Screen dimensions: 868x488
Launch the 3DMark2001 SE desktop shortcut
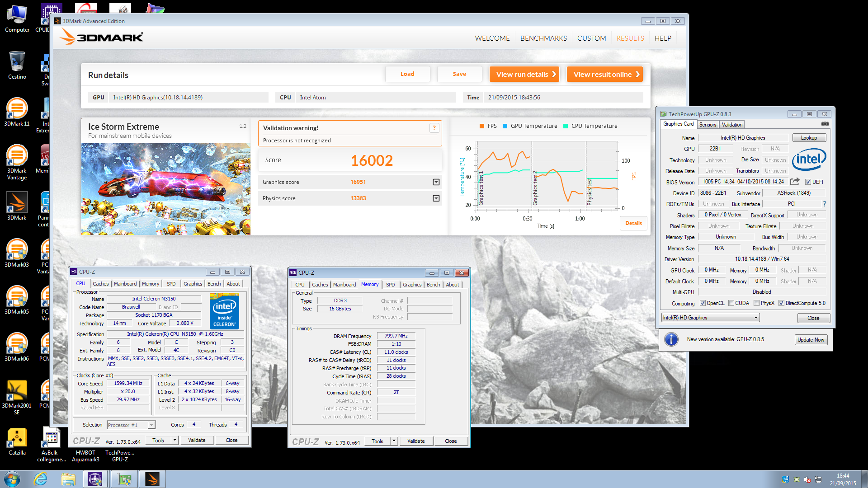click(17, 397)
